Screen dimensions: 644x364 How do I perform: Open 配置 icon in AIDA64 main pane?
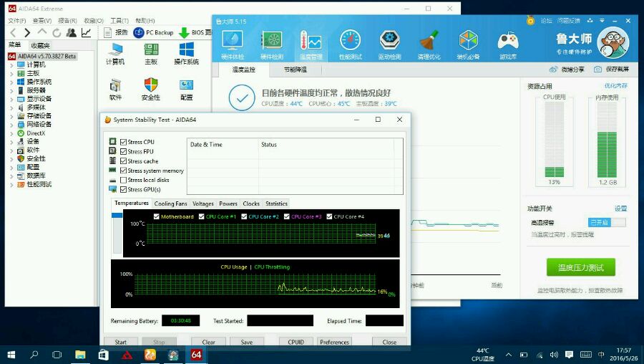187,90
